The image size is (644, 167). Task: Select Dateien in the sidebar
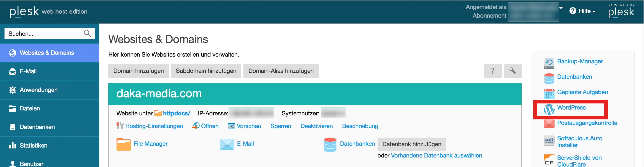(x=49, y=108)
